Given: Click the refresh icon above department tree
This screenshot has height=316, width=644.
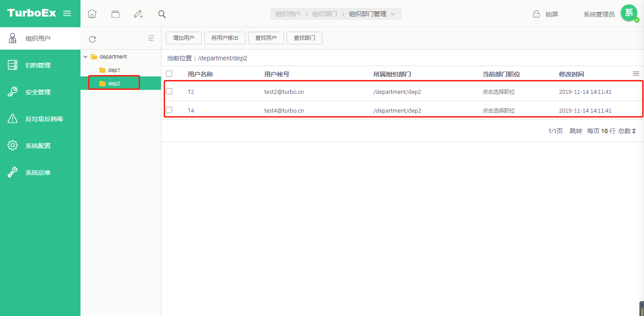Looking at the screenshot, I should point(92,39).
